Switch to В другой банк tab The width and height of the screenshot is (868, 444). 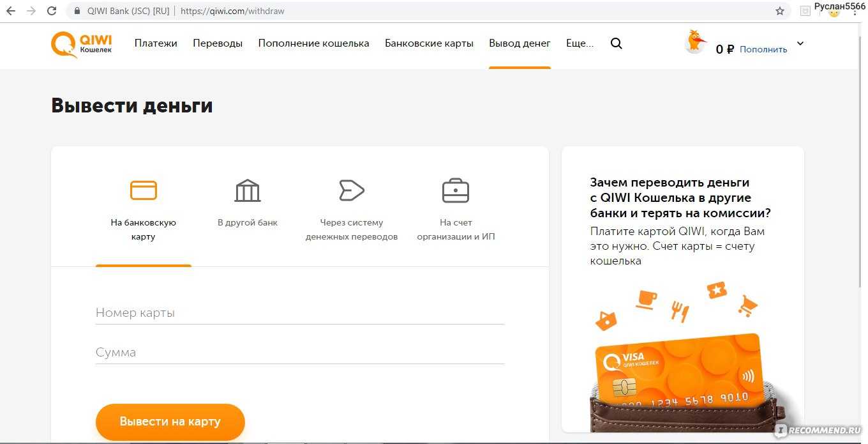(248, 222)
